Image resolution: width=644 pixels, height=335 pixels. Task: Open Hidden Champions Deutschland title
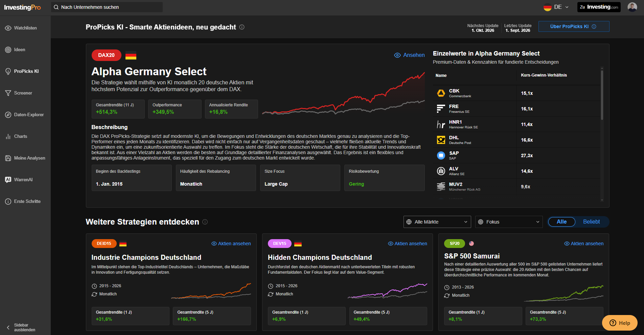coord(320,257)
